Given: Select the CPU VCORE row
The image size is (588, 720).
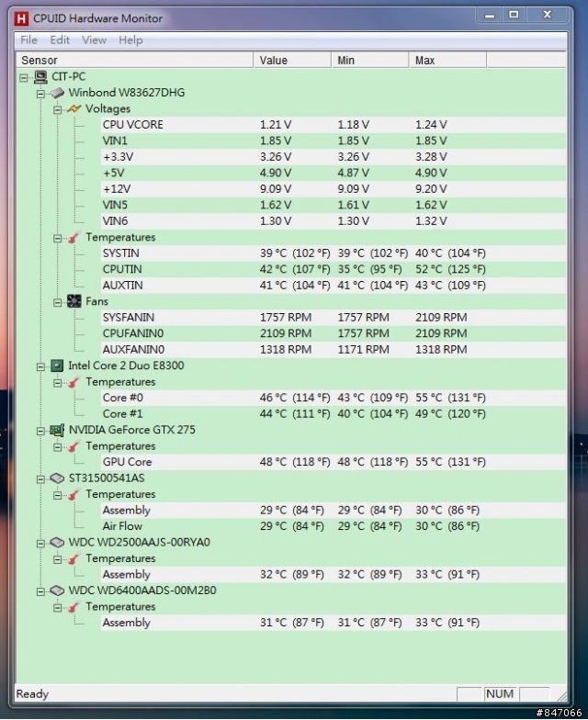Looking at the screenshot, I should [334, 125].
